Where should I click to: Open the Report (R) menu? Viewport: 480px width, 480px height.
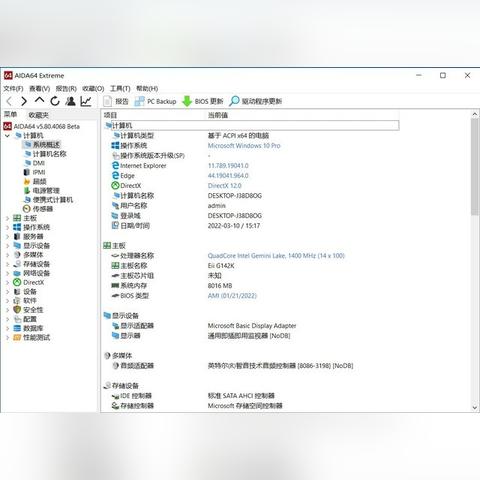click(x=66, y=88)
